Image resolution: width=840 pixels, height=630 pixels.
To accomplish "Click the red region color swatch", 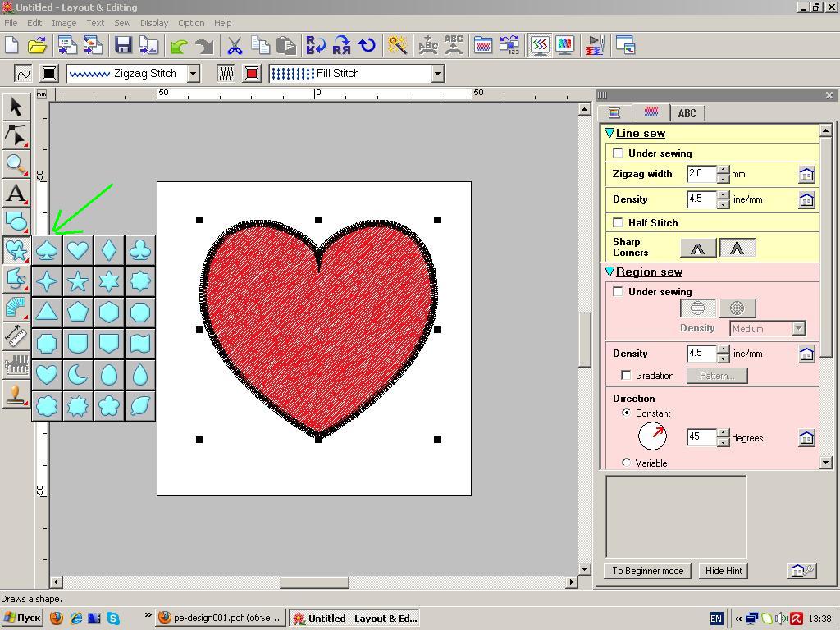I will 252,73.
